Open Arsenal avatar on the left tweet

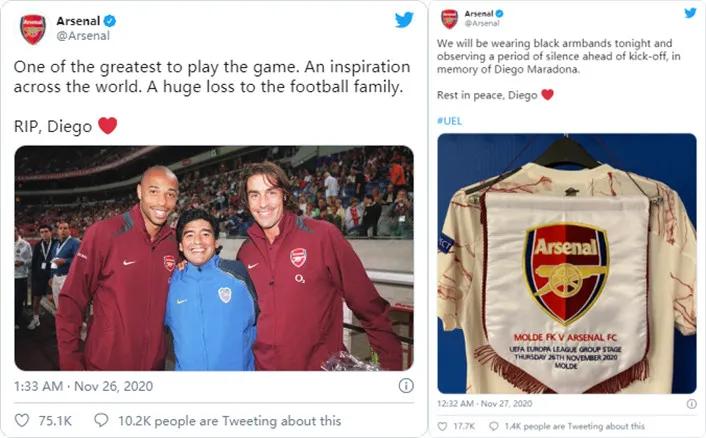point(33,28)
